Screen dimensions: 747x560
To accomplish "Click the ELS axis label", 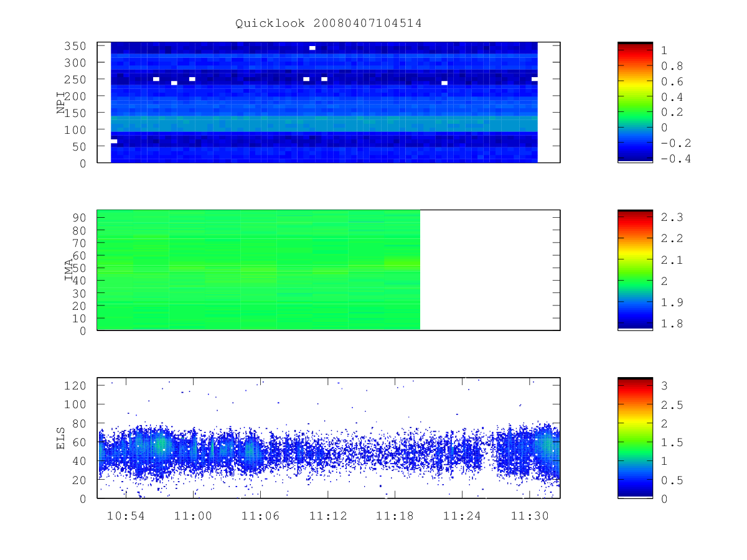I will click(x=61, y=438).
